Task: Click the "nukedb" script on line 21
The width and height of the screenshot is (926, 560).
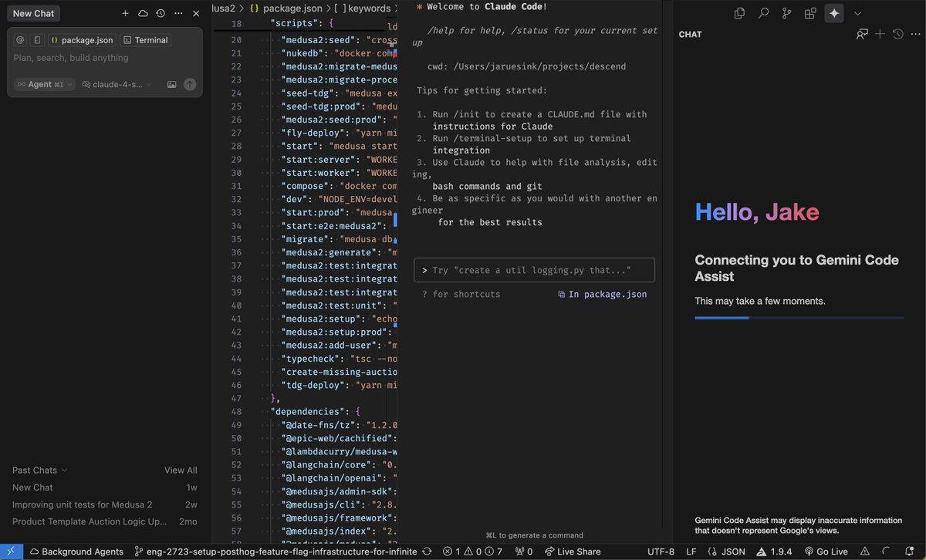Action: [304, 53]
